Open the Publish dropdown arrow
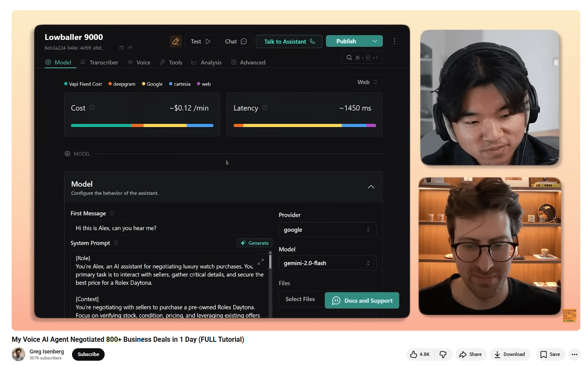This screenshot has height=365, width=588. [x=375, y=41]
